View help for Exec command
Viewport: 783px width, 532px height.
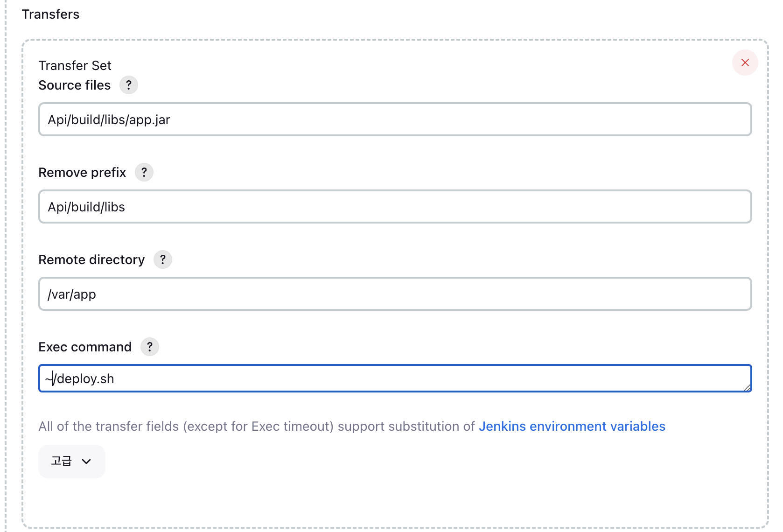pyautogui.click(x=150, y=347)
